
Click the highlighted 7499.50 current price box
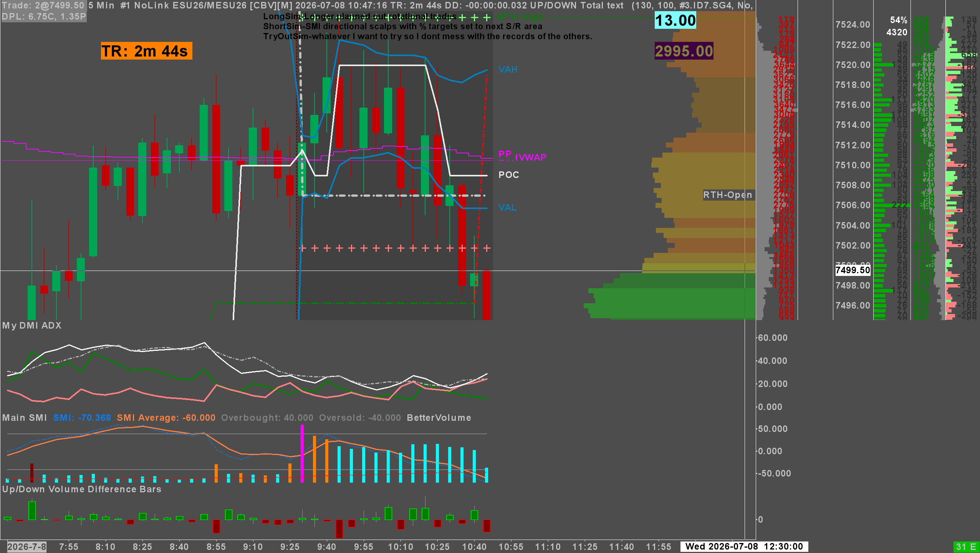point(853,270)
